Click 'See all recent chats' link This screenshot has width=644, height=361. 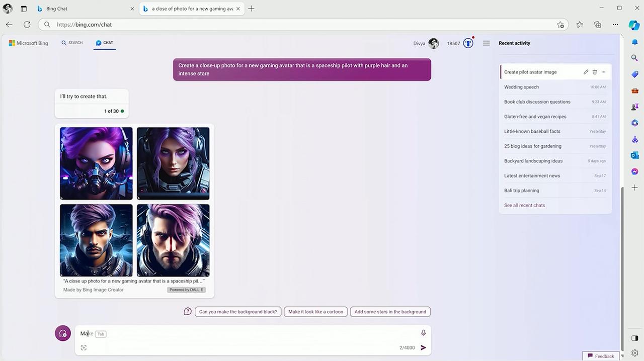pyautogui.click(x=524, y=205)
